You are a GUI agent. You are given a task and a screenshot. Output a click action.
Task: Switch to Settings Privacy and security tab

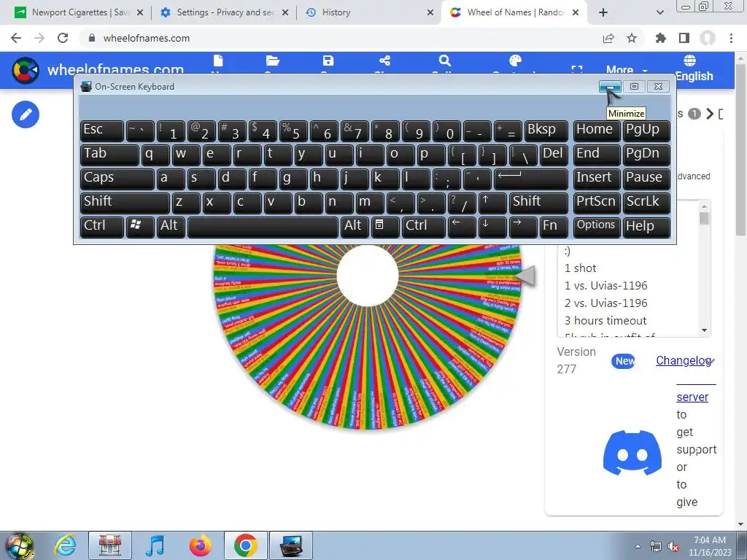coord(224,12)
